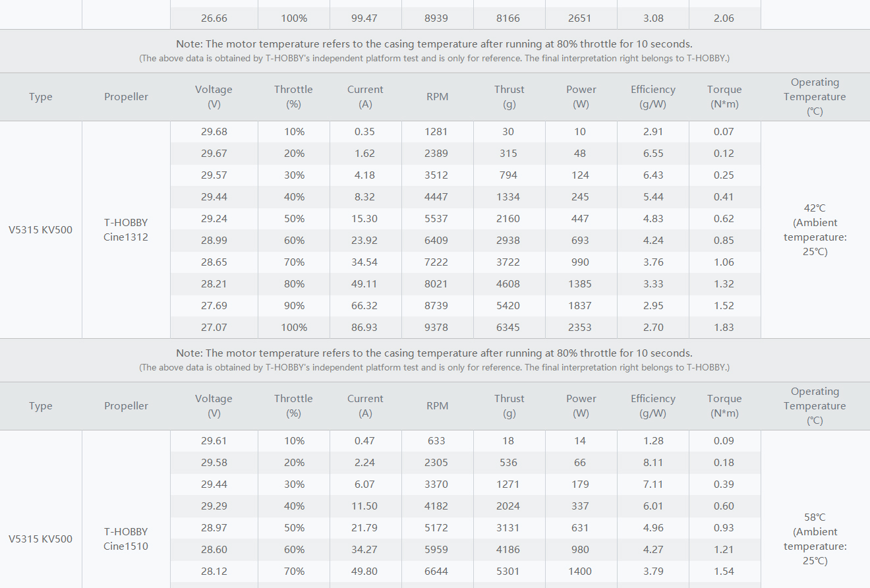Click the Torque (N*m) header in second table
870x588 pixels.
[724, 405]
